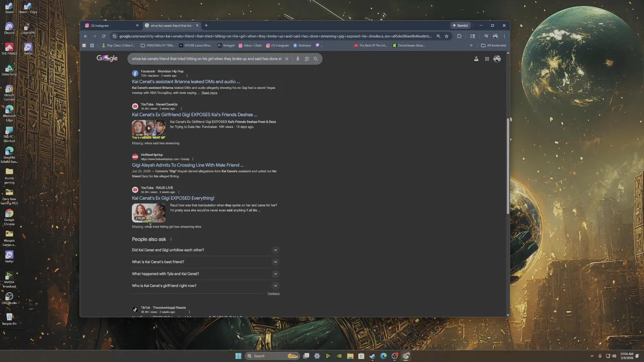Open "Kai Cenat's Ex Gigi EXPOSED Everything!" result
Screen dimensions: 644x362
pos(173,198)
